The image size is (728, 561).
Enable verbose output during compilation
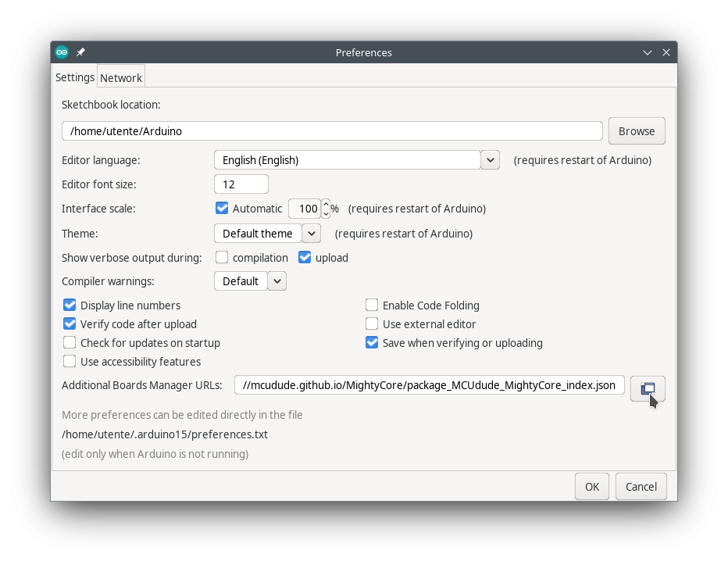pyautogui.click(x=222, y=257)
